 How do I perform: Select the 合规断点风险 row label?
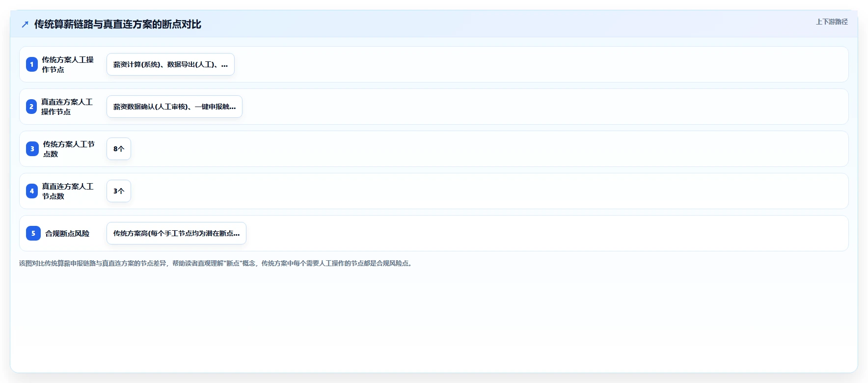[x=67, y=233]
